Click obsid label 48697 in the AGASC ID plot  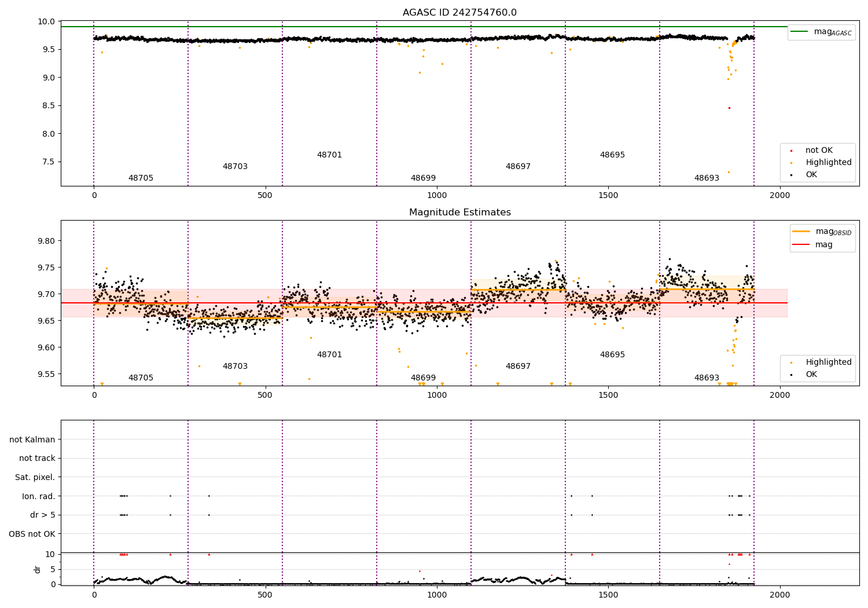pos(518,167)
